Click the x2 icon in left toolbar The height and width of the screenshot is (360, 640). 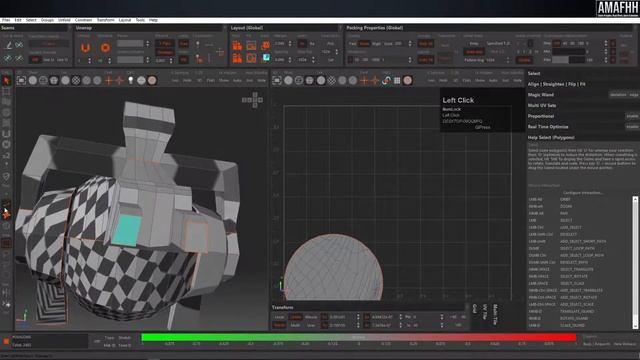click(x=6, y=156)
